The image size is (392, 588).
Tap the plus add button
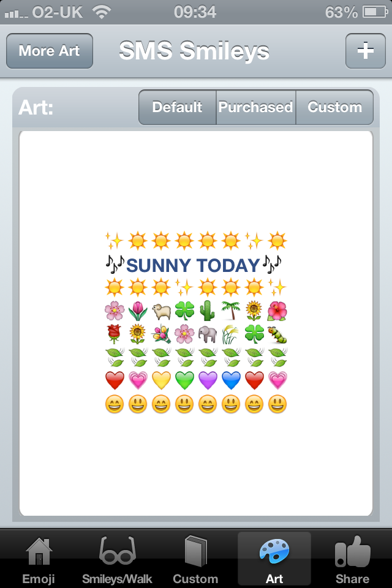point(366,51)
